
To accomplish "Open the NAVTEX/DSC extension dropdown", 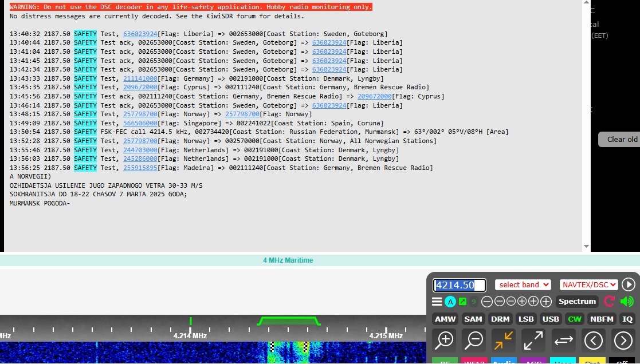I will 589,284.
